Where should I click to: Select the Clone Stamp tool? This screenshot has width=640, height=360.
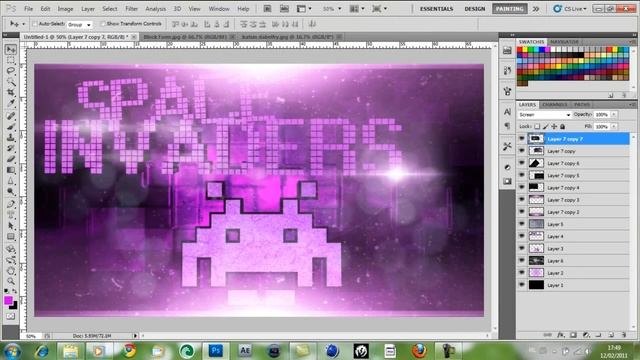[11, 138]
